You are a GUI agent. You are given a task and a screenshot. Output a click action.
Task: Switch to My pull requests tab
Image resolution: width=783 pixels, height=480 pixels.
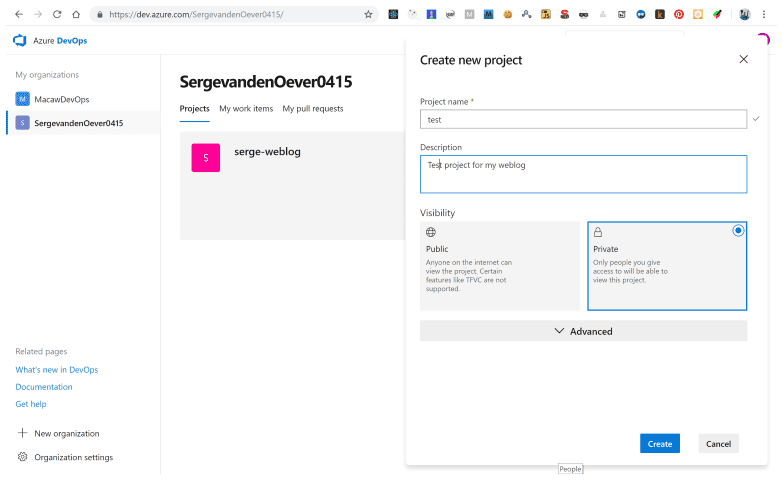coord(313,108)
